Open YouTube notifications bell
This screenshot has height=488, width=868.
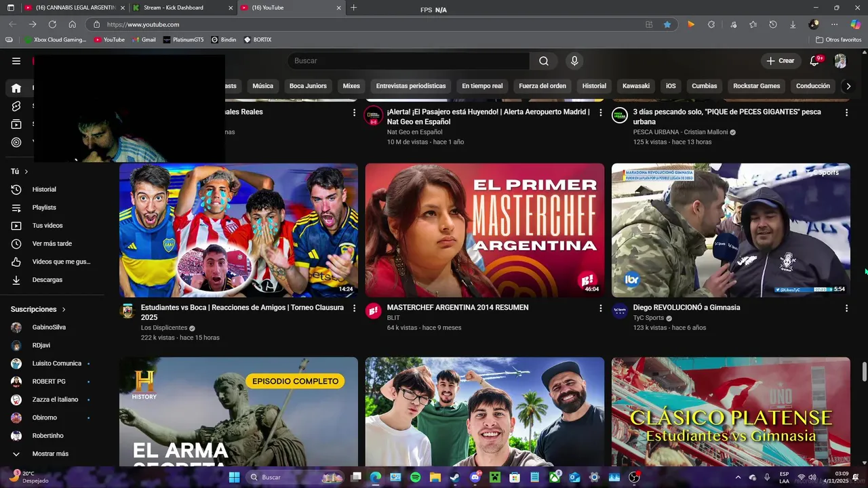pos(814,61)
